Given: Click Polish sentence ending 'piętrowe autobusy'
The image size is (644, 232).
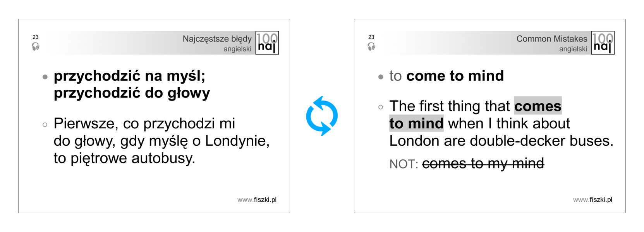Looking at the screenshot, I should (132, 158).
